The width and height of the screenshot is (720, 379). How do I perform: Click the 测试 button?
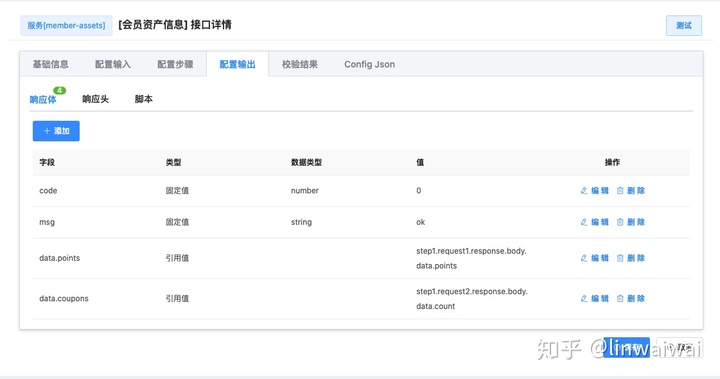(x=683, y=26)
